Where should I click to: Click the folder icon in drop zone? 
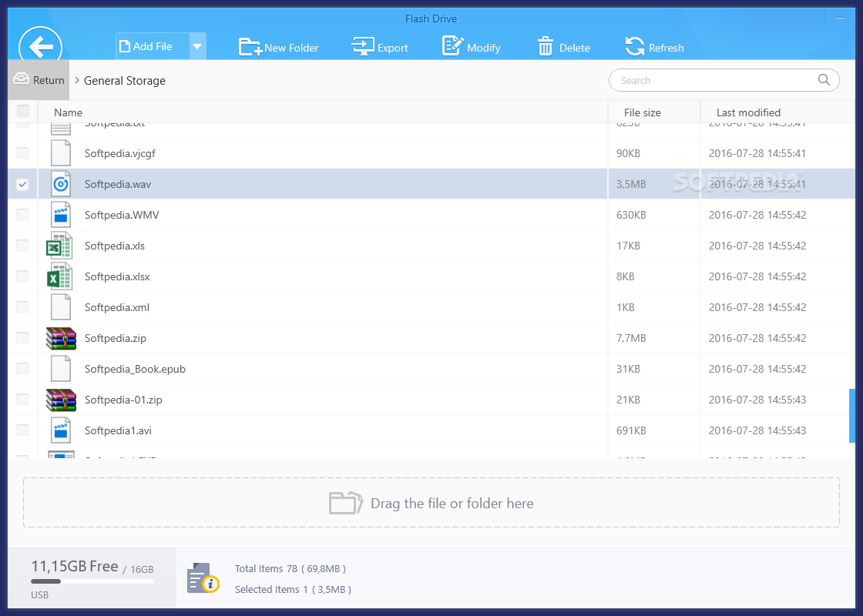pos(345,503)
